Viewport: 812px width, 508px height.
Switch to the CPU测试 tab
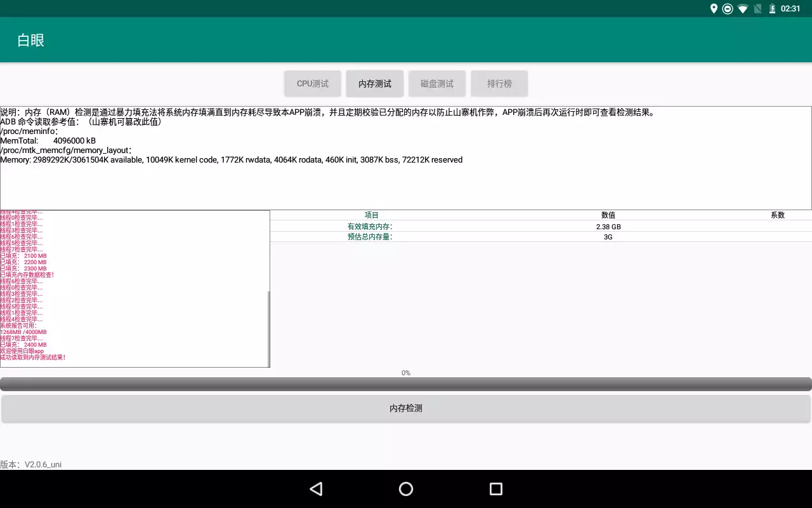click(313, 84)
